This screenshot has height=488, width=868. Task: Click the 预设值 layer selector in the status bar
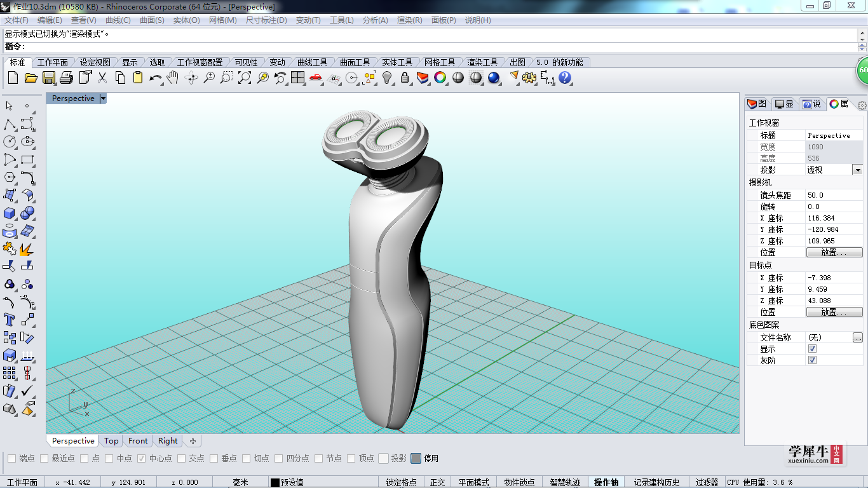[287, 482]
